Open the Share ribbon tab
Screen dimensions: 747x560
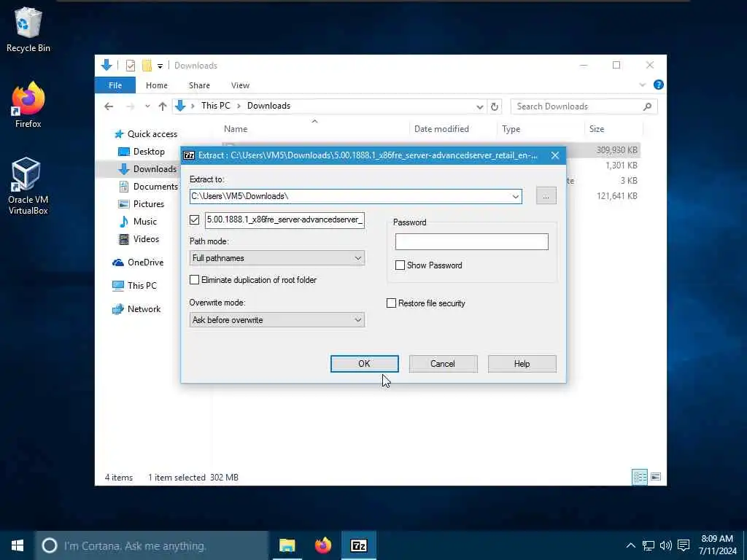[x=199, y=85]
